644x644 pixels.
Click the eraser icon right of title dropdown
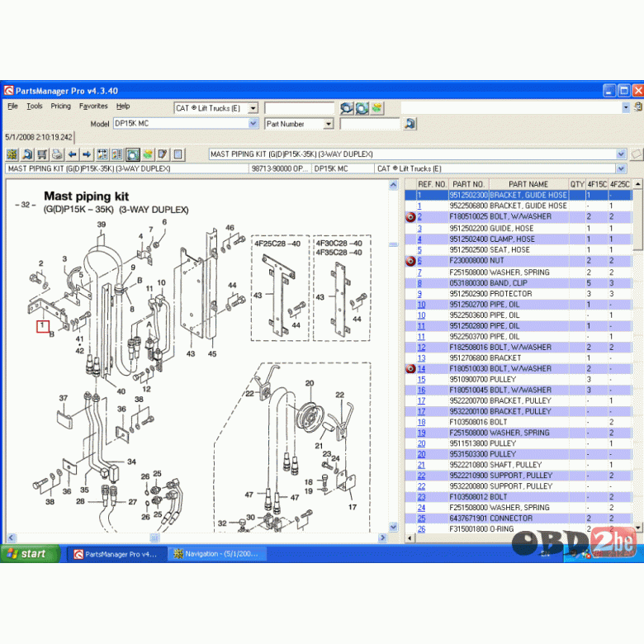coord(637,154)
